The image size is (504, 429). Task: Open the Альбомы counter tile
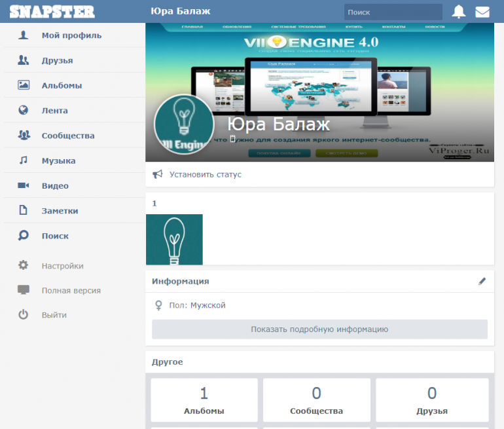(204, 400)
